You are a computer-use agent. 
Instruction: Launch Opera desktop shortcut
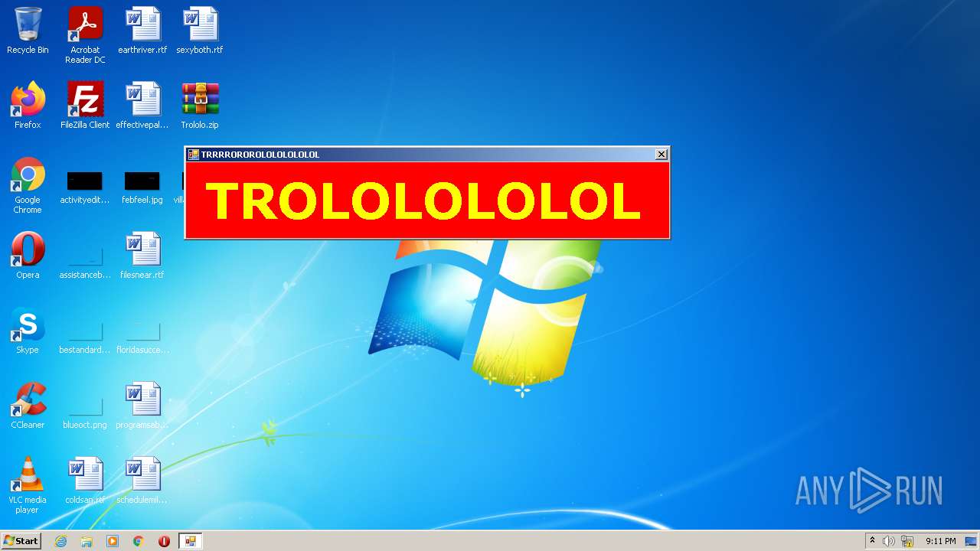coord(28,256)
